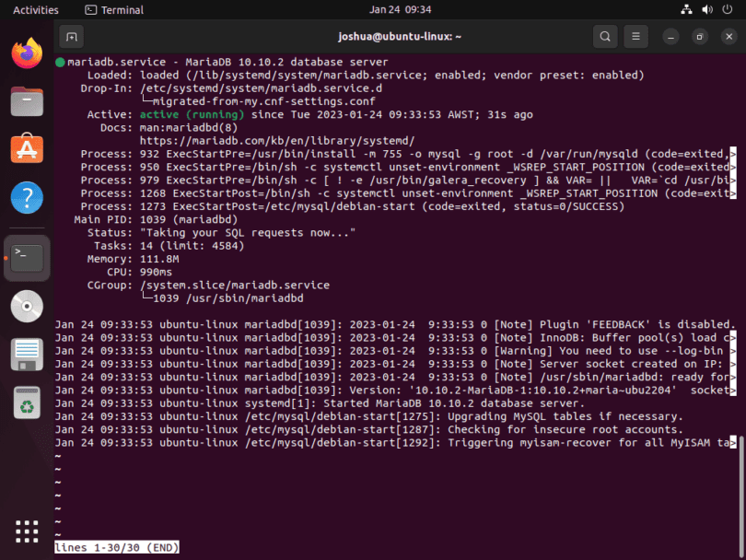
Task: Open the Terminal hamburger menu
Action: pyautogui.click(x=636, y=36)
